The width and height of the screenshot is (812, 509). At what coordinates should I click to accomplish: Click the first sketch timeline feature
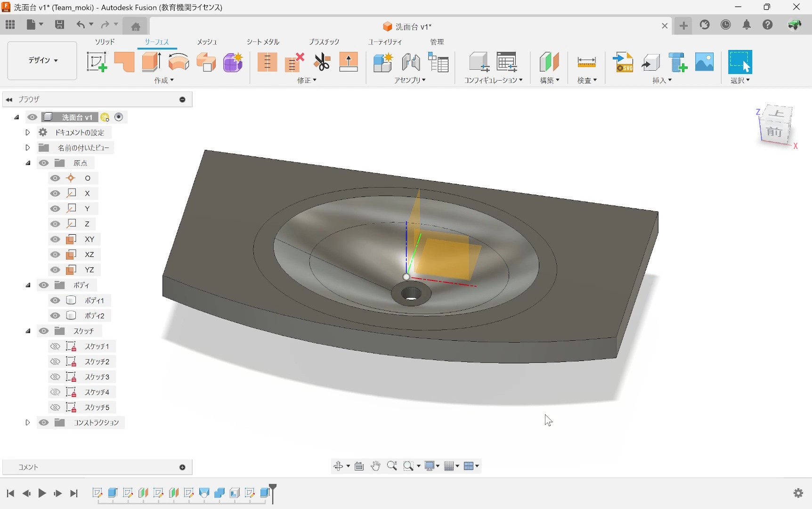pos(97,493)
